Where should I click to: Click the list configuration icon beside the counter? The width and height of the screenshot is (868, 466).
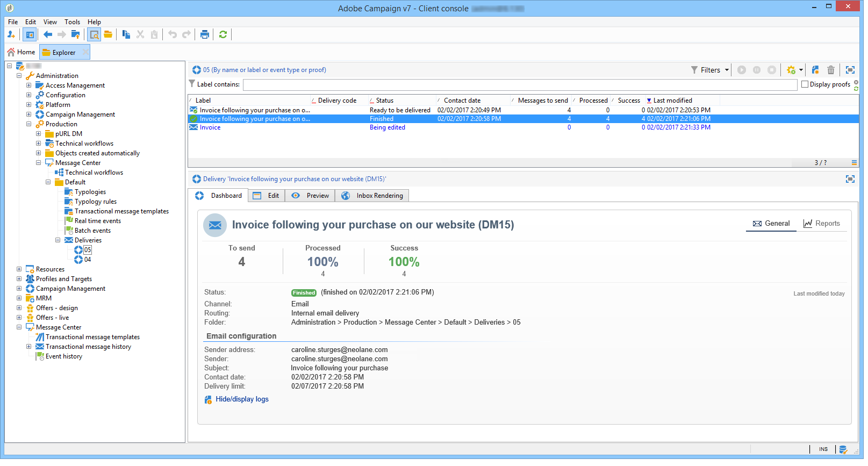point(854,163)
